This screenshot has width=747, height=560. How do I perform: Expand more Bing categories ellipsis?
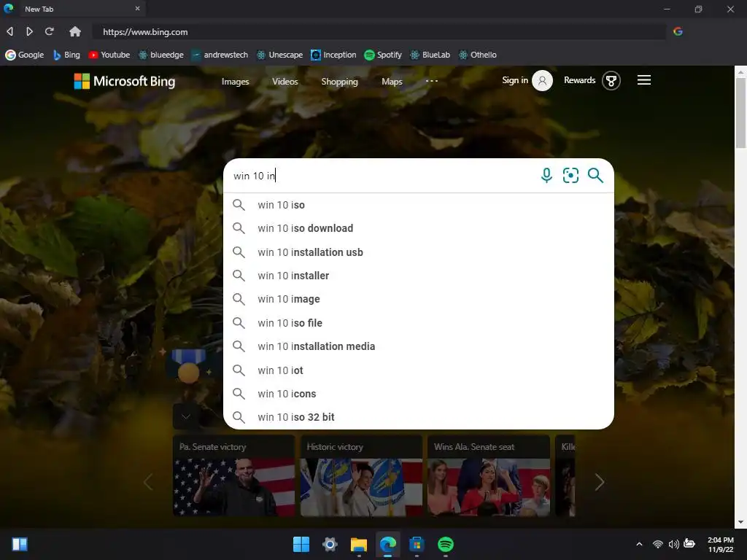(x=432, y=81)
